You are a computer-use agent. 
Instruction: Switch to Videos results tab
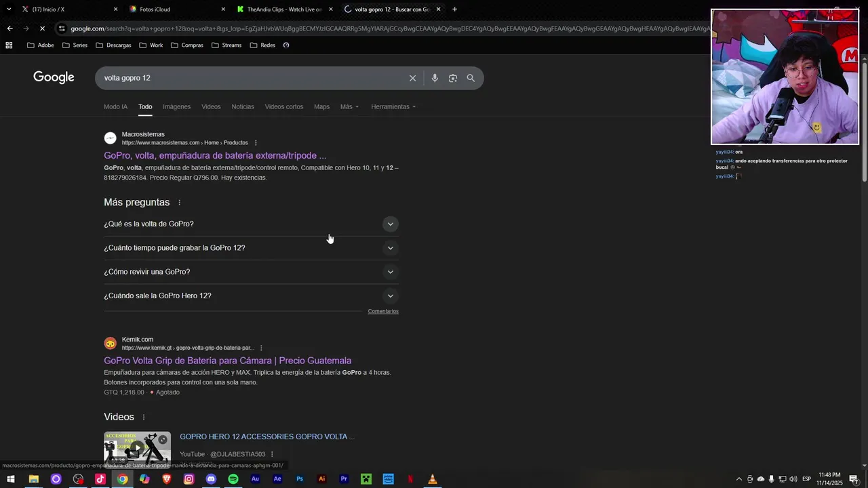click(x=211, y=107)
